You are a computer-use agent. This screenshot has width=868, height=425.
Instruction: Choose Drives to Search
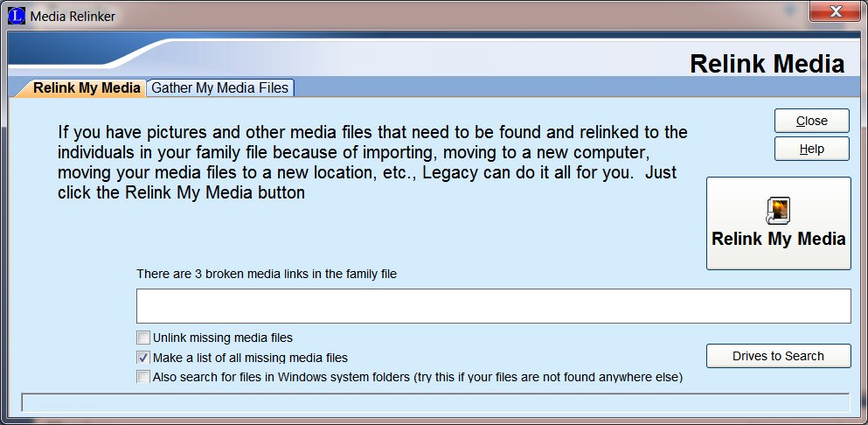coord(778,356)
